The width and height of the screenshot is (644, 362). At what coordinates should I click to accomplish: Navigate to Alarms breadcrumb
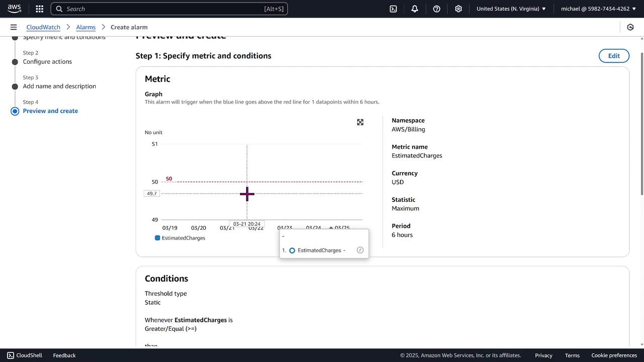86,27
